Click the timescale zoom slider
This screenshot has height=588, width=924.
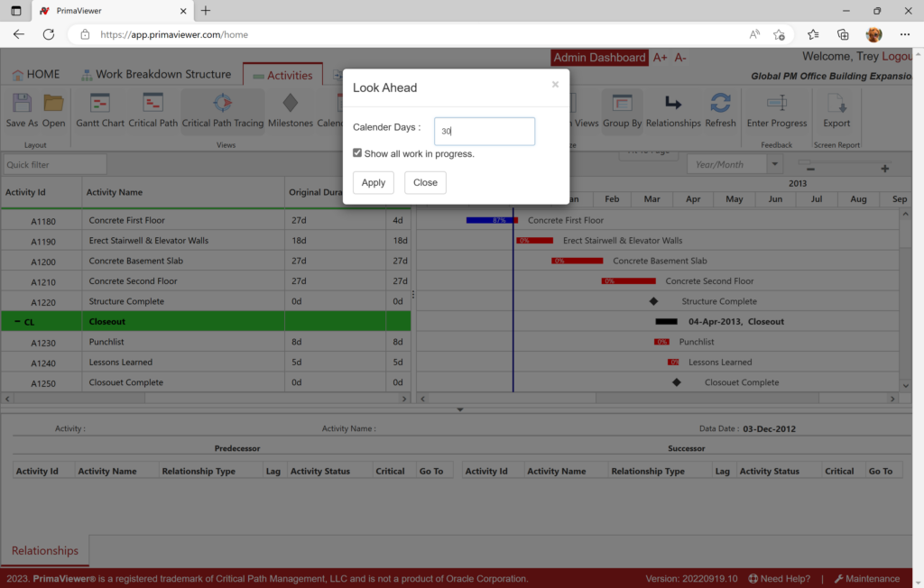point(845,164)
